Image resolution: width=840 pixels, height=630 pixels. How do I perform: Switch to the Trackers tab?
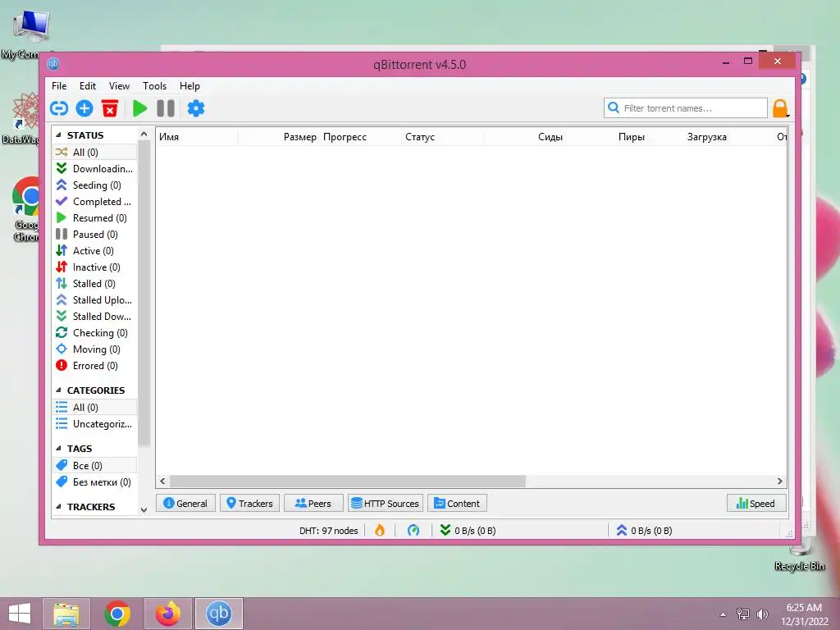249,503
